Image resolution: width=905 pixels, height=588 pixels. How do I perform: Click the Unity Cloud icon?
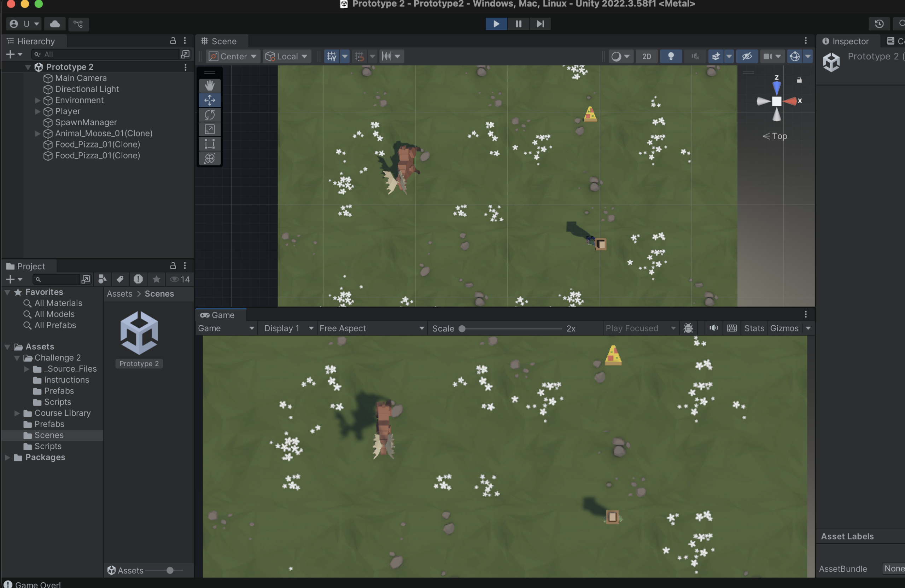pyautogui.click(x=55, y=24)
